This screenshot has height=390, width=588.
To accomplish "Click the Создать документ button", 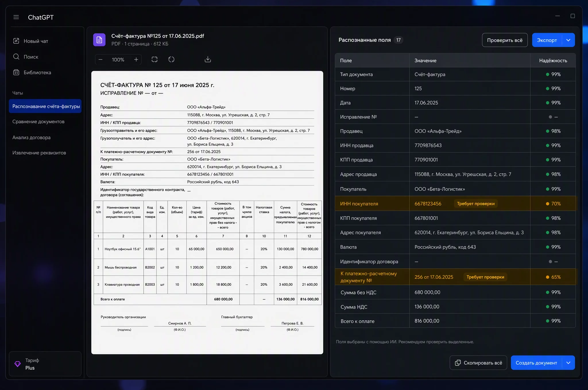I will [536, 363].
